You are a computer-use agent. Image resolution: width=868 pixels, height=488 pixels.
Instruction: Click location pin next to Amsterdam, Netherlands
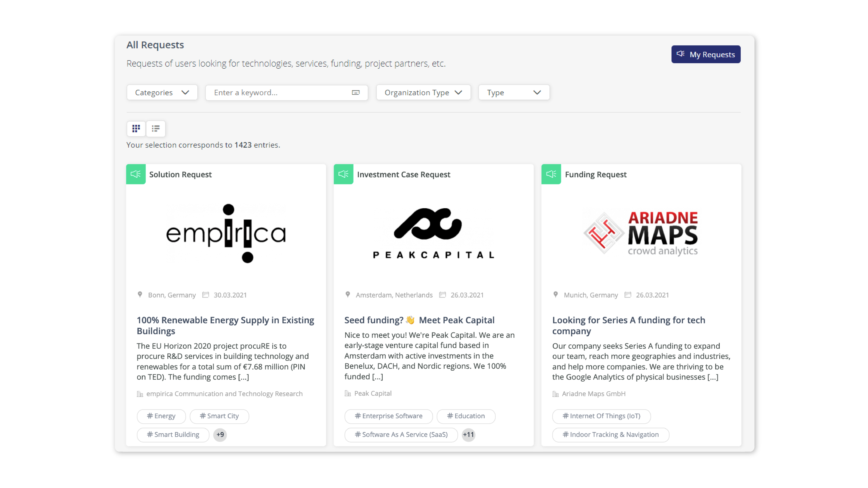point(348,295)
